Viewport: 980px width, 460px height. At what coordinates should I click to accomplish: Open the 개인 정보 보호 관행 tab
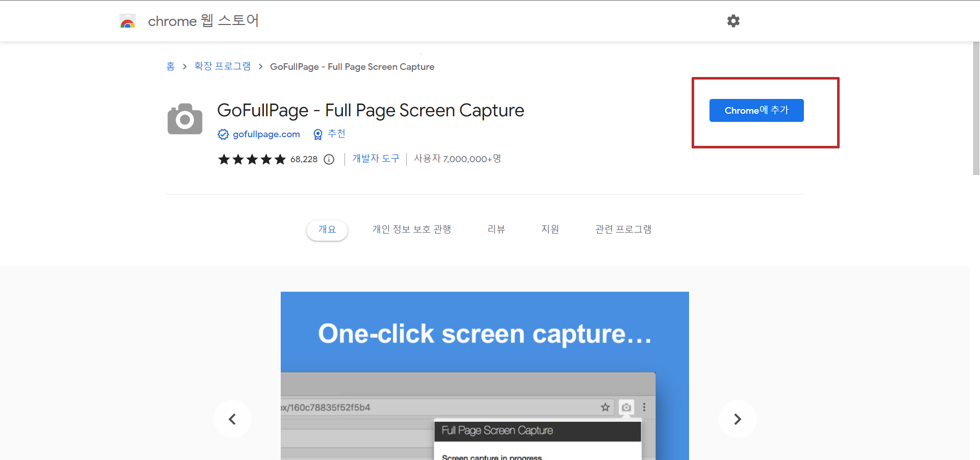point(411,229)
